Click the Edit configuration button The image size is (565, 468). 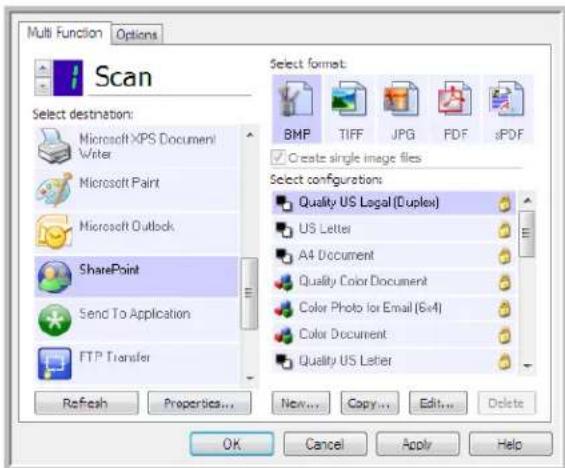pyautogui.click(x=438, y=403)
